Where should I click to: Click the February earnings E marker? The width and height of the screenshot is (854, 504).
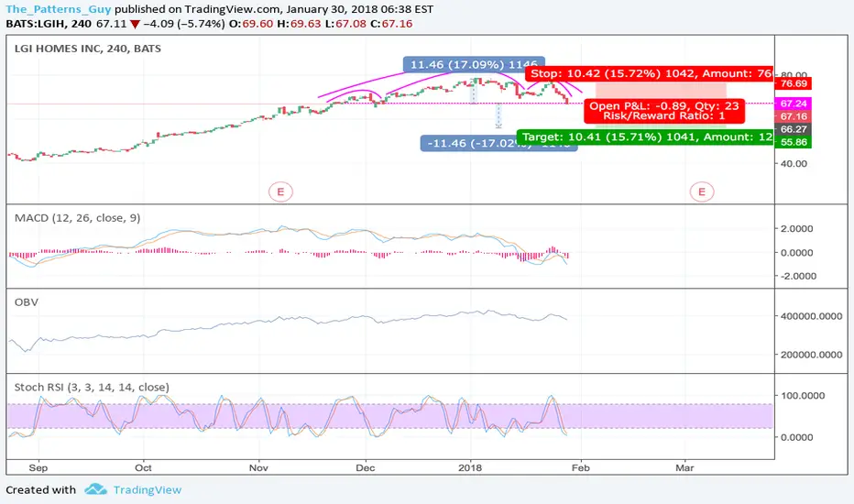702,192
